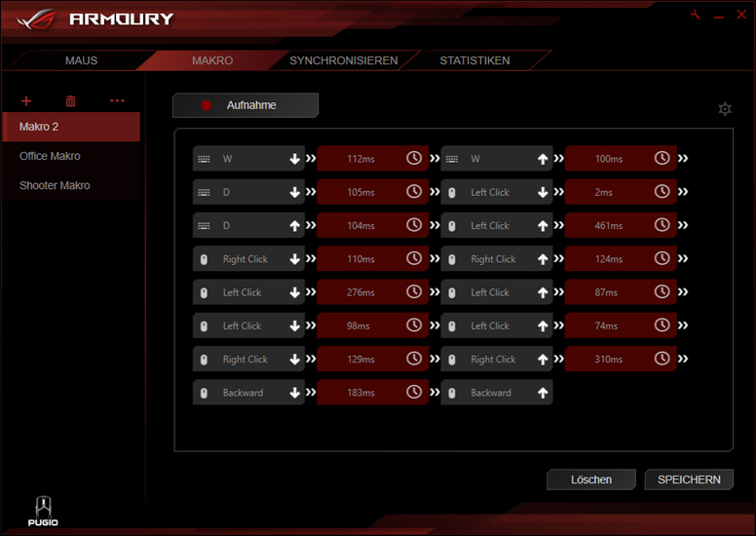Select Left Click release step before 74ms
The height and width of the screenshot is (536, 756).
pyautogui.click(x=497, y=325)
